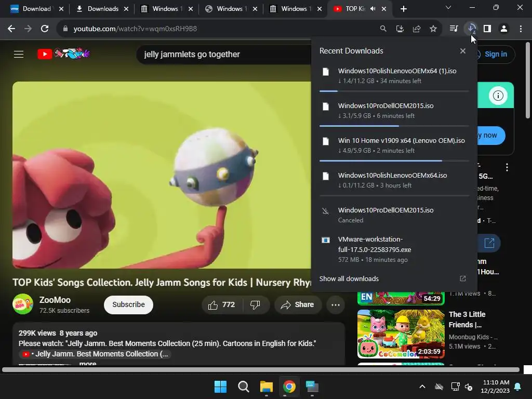Bookmark this page with the star icon
Screen dimensions: 532x399
pos(433,29)
